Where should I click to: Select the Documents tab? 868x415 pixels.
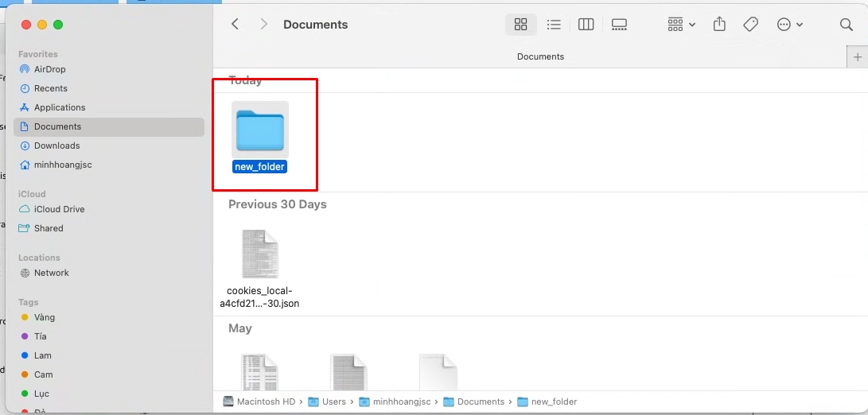tap(540, 56)
